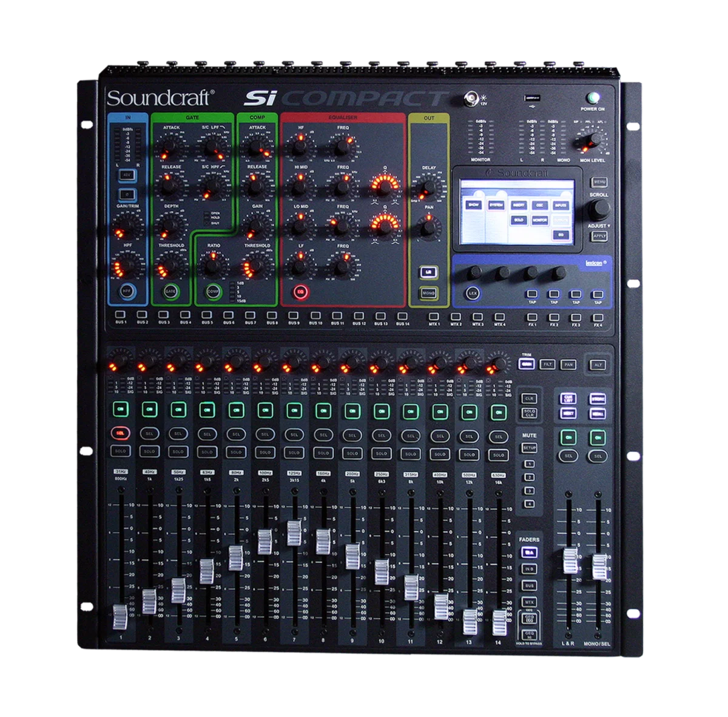Toggle the 48V phantom power button
This screenshot has width=728, height=717.
127,175
